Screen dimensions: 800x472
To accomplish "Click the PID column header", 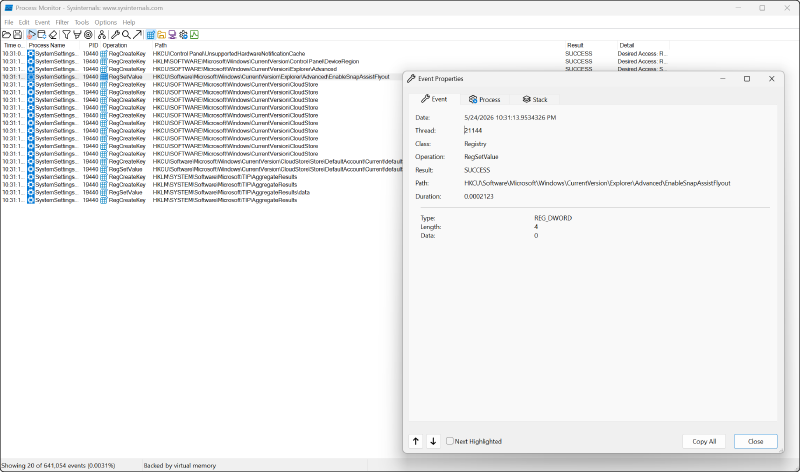I will coord(90,45).
